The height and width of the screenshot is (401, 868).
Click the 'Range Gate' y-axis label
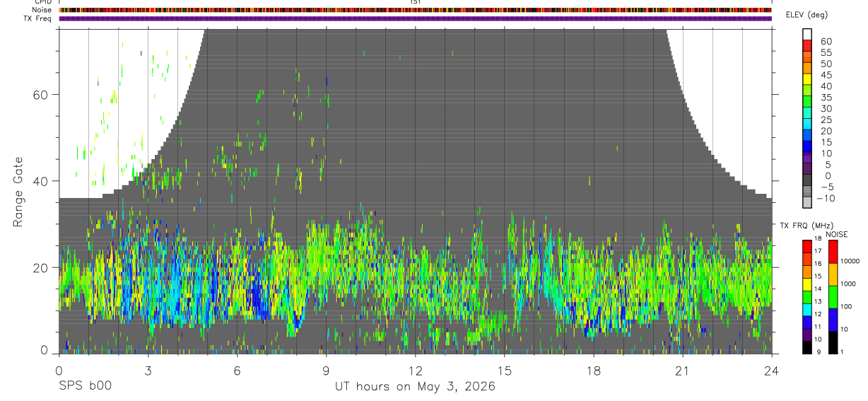(x=19, y=192)
